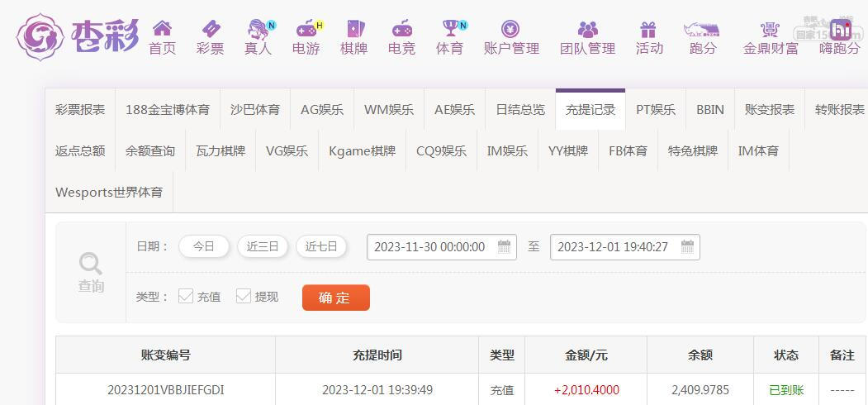Viewport: 868px width, 405px height.
Task: Click the 账户管理 yen coin icon
Action: [510, 29]
